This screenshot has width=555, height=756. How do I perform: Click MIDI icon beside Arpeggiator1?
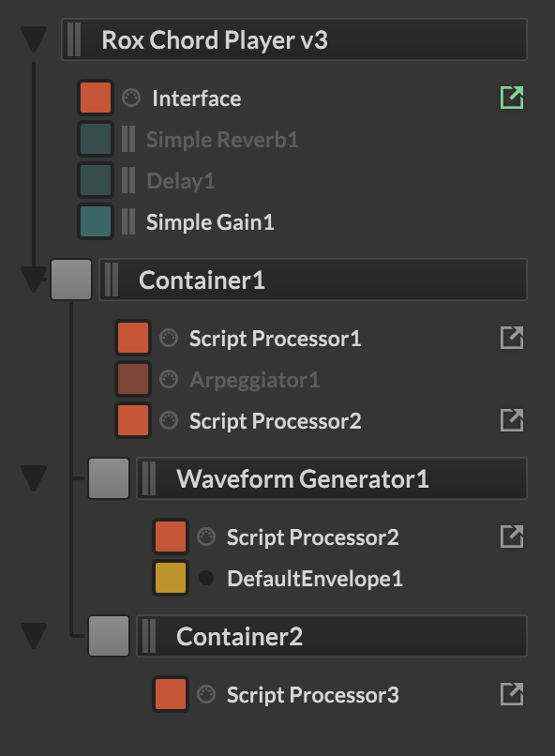point(169,380)
